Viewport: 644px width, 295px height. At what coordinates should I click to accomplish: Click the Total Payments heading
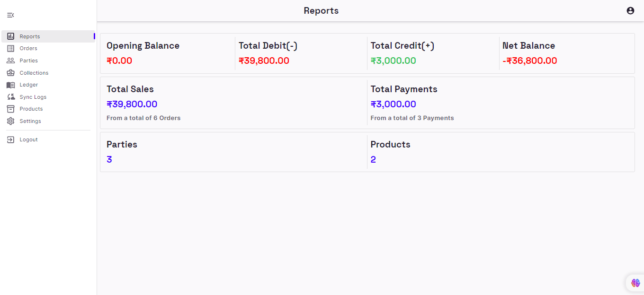[x=404, y=89]
